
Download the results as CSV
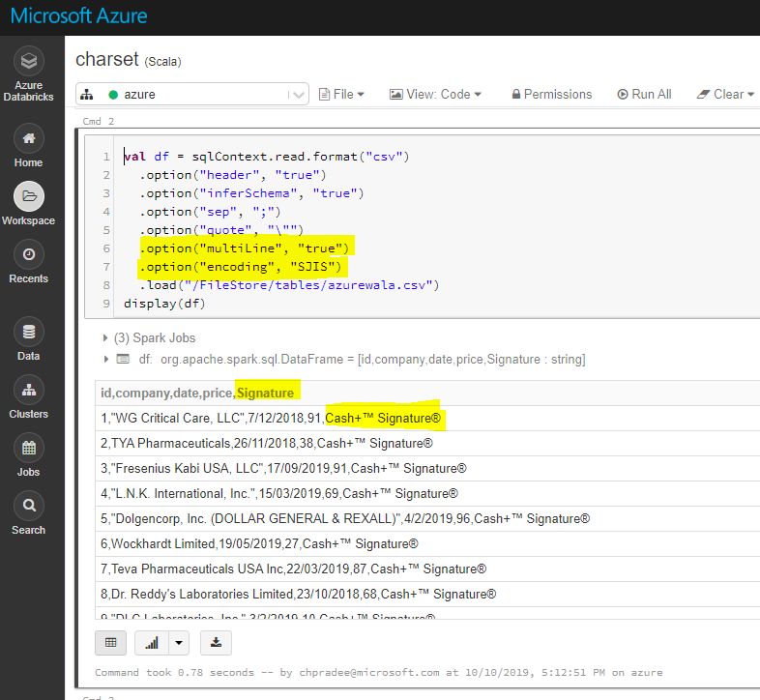click(216, 643)
